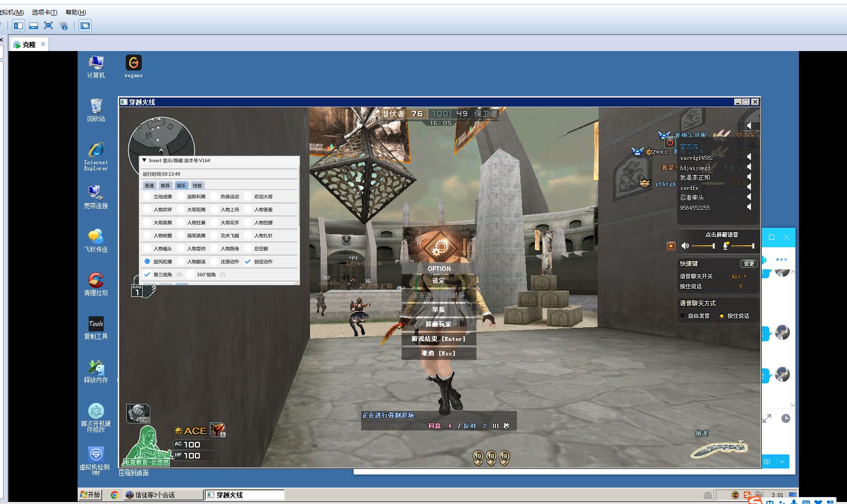The image size is (847, 504).
Task: Click the red alarm report icon
Action: pos(671,246)
